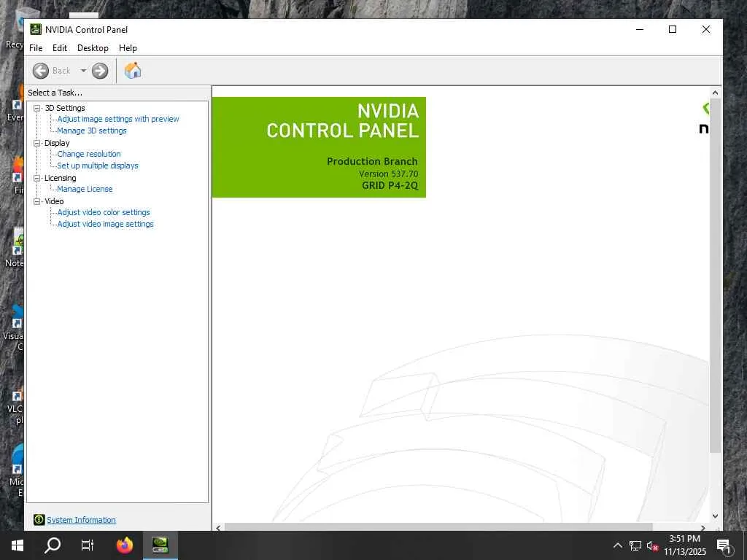Launch Firefox from the taskbar
Image resolution: width=747 pixels, height=560 pixels.
coord(125,545)
